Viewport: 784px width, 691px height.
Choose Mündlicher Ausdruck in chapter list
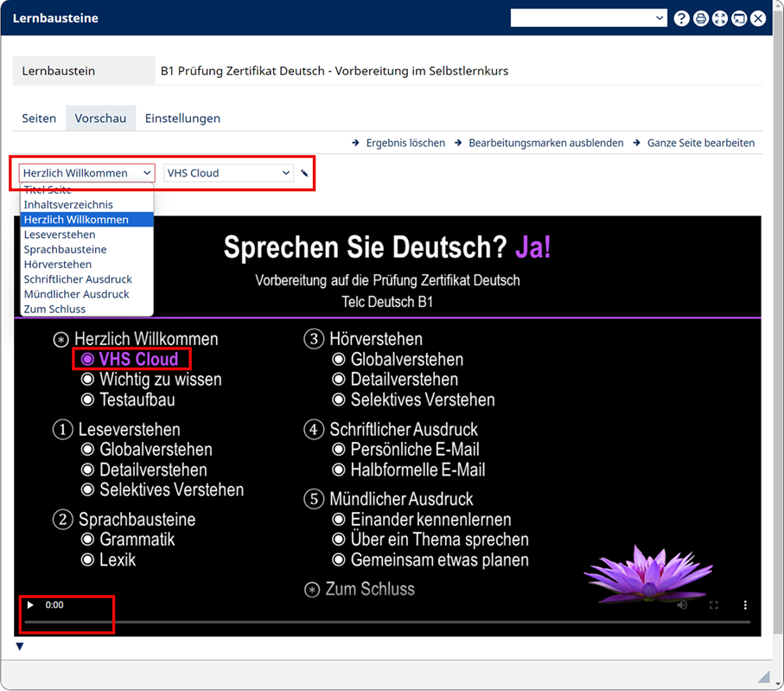[77, 294]
